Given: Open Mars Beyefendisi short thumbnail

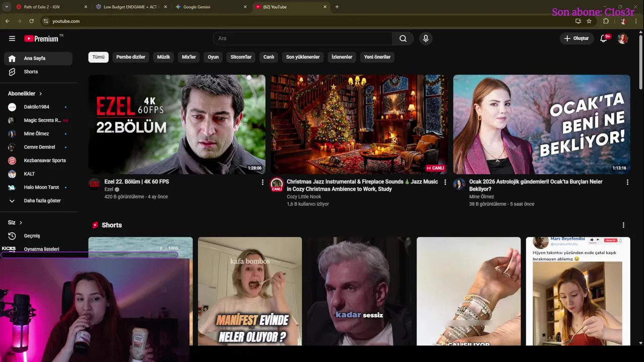Looking at the screenshot, I should coord(578,292).
